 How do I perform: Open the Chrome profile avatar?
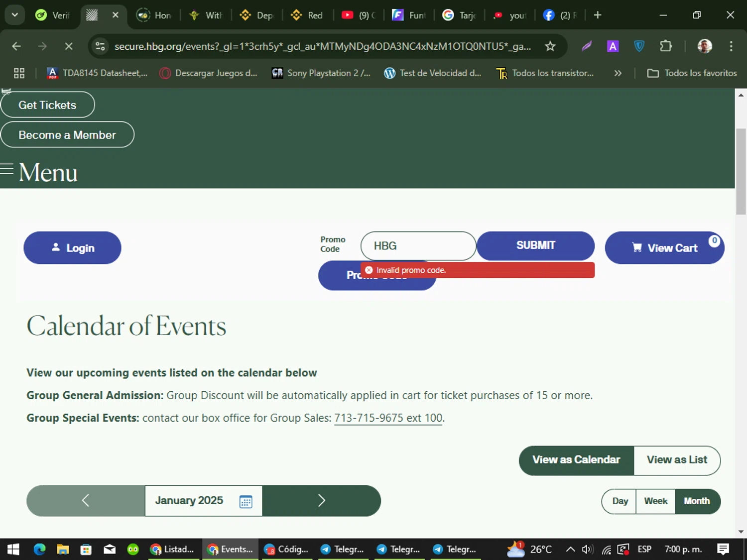pos(704,46)
